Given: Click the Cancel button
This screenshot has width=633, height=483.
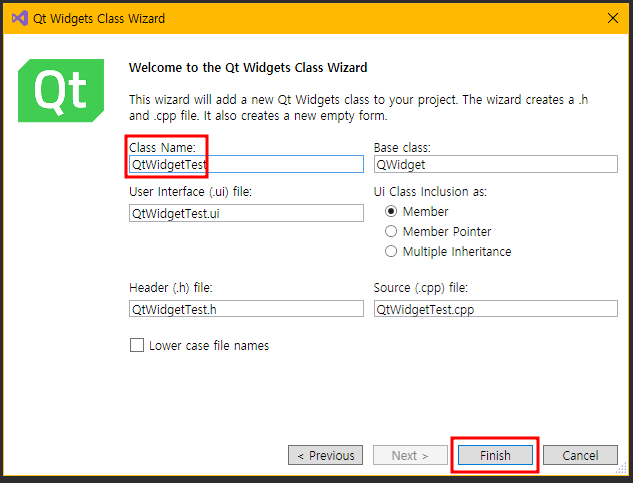Looking at the screenshot, I should [580, 455].
